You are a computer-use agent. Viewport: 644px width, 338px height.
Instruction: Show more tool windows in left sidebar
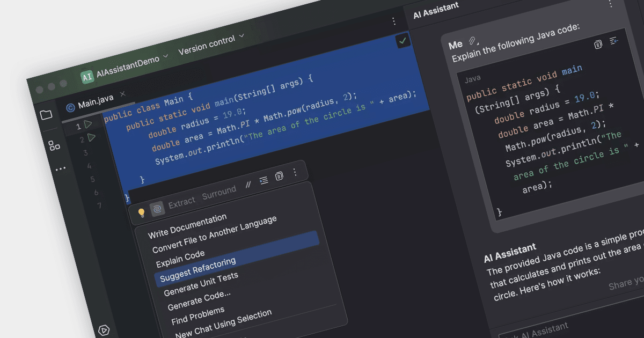tap(60, 168)
